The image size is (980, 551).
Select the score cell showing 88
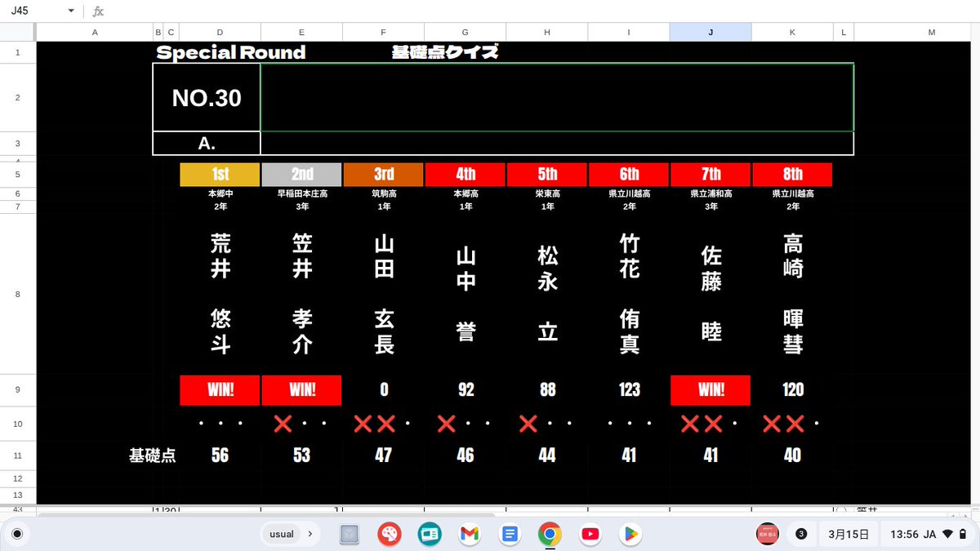[x=547, y=390]
